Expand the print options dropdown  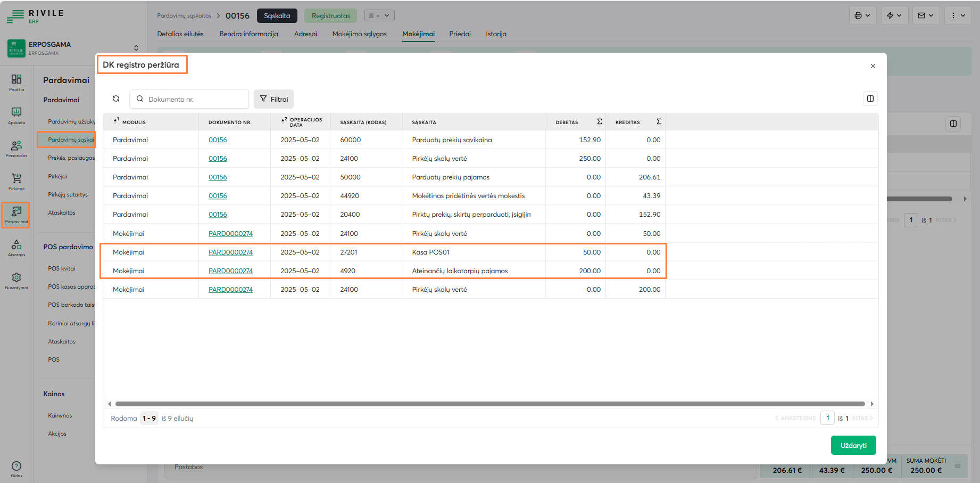click(862, 15)
